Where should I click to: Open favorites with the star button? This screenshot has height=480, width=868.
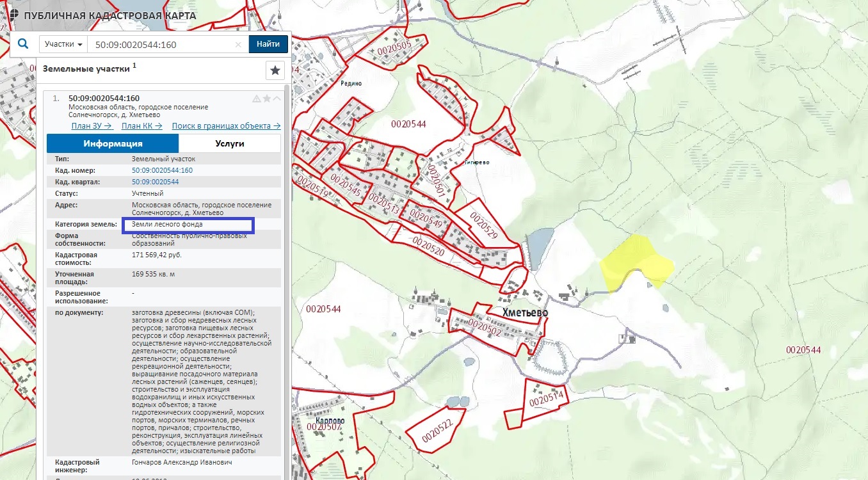point(275,70)
